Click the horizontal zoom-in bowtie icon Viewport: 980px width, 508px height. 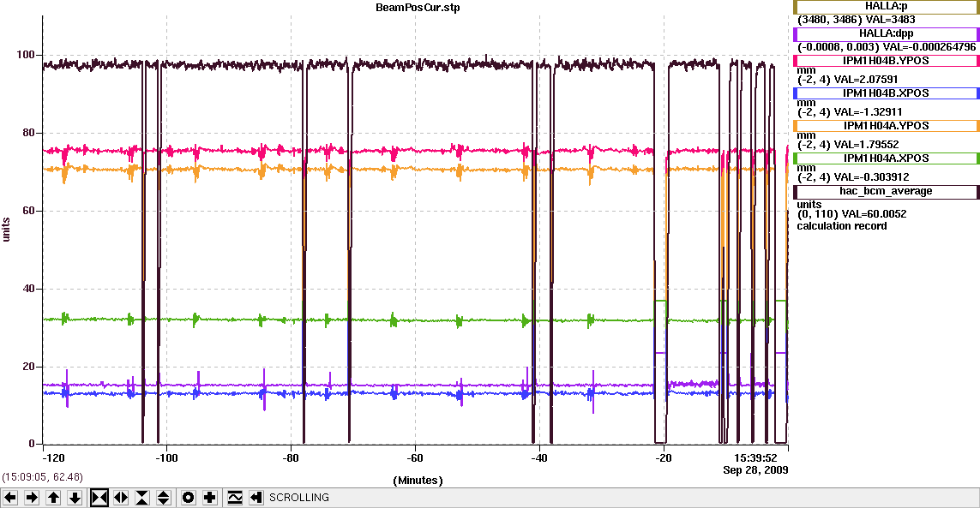(x=99, y=498)
